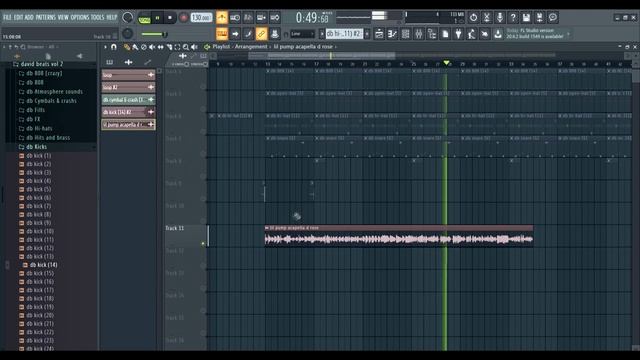
Task: Click the pause playback button
Action: (x=157, y=18)
